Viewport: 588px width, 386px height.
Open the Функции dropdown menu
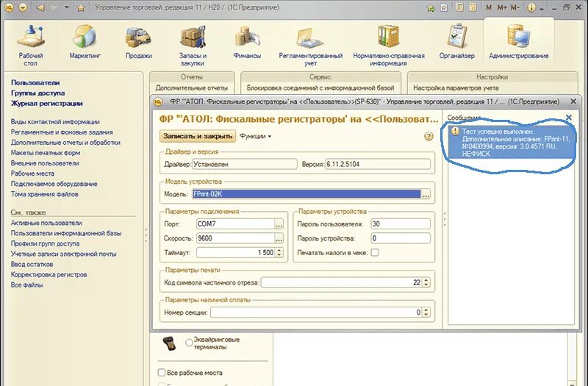click(255, 136)
